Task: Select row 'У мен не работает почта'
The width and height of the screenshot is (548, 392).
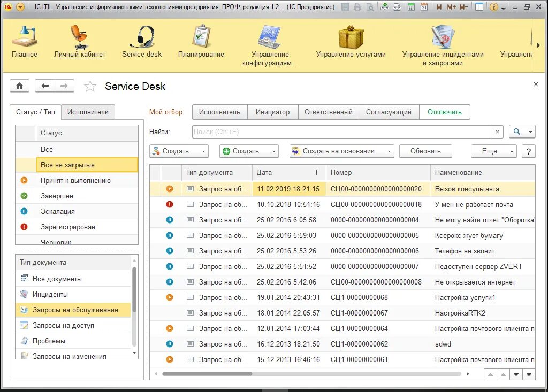Action: pyautogui.click(x=342, y=204)
